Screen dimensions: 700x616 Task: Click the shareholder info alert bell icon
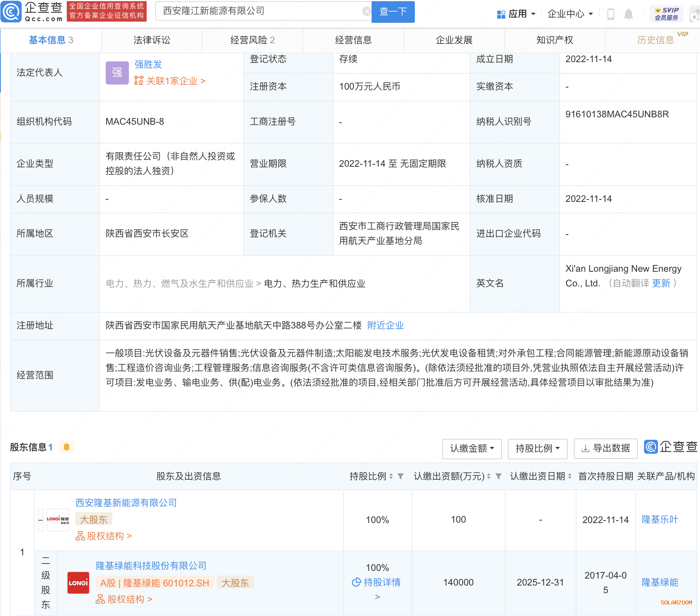click(66, 447)
